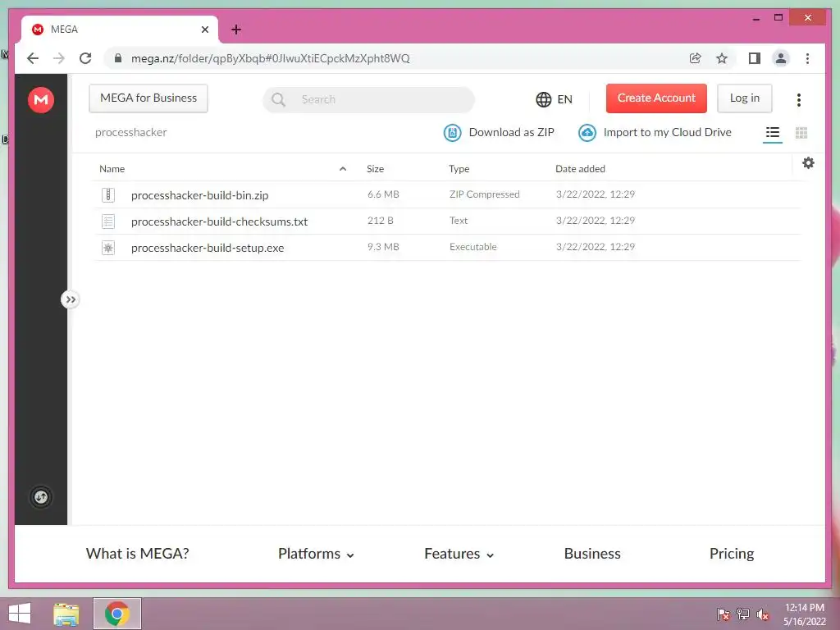The height and width of the screenshot is (630, 840).
Task: Click the share page icon
Action: [696, 58]
